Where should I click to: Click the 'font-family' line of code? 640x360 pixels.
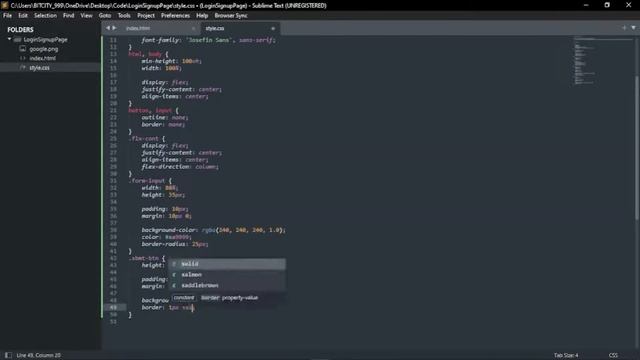[209, 40]
